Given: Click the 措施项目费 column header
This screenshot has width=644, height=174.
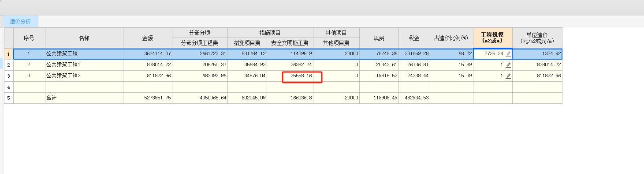Looking at the screenshot, I should coord(247,43).
